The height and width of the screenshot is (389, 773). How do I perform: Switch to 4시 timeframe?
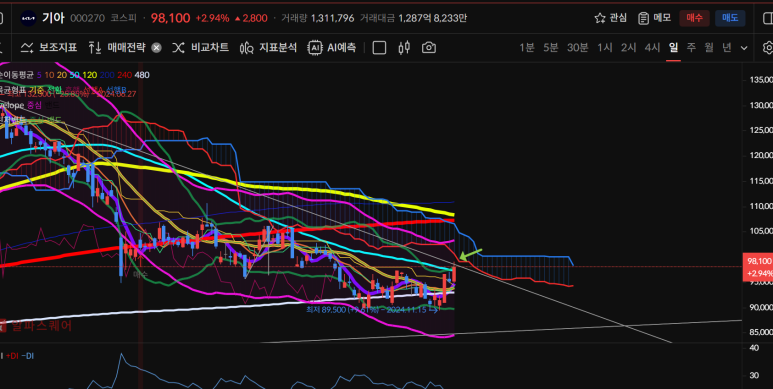(x=652, y=48)
